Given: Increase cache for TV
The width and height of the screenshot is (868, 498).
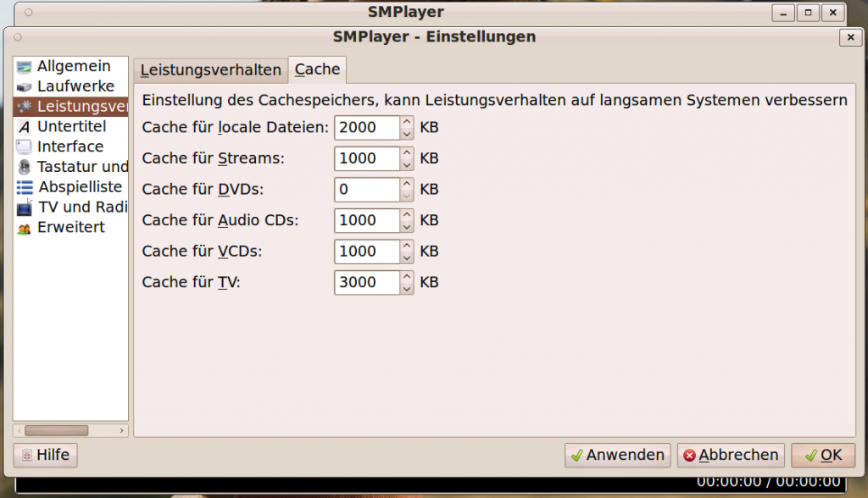Looking at the screenshot, I should pyautogui.click(x=407, y=276).
